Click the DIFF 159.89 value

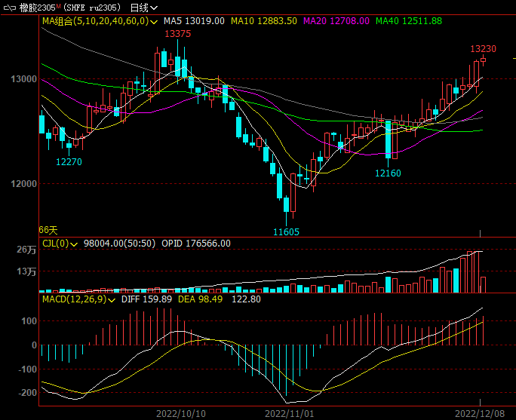pos(147,299)
